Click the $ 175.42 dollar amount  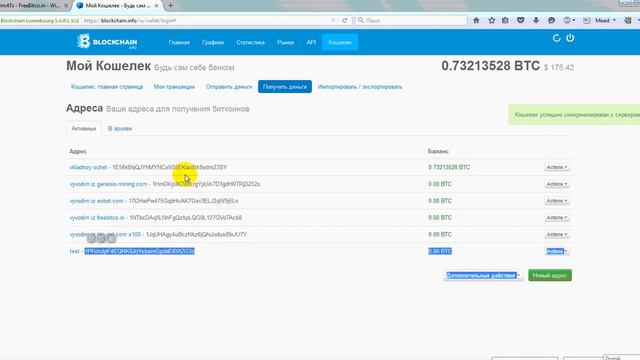559,67
